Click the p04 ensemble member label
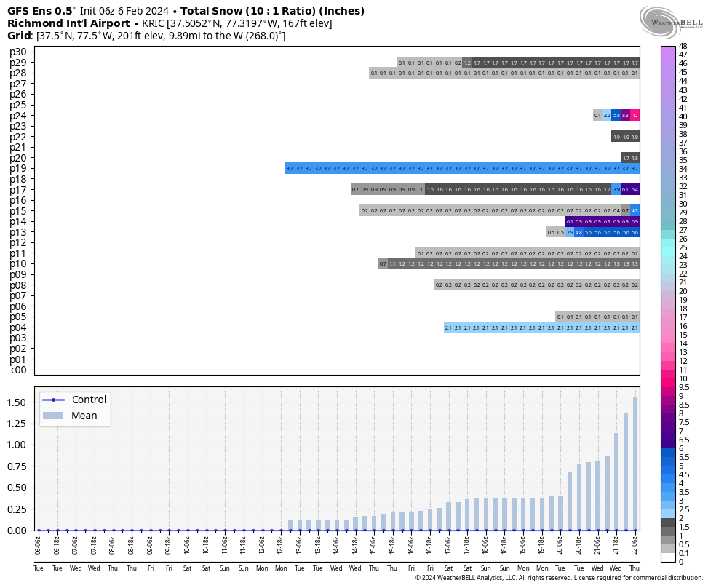 (x=18, y=327)
